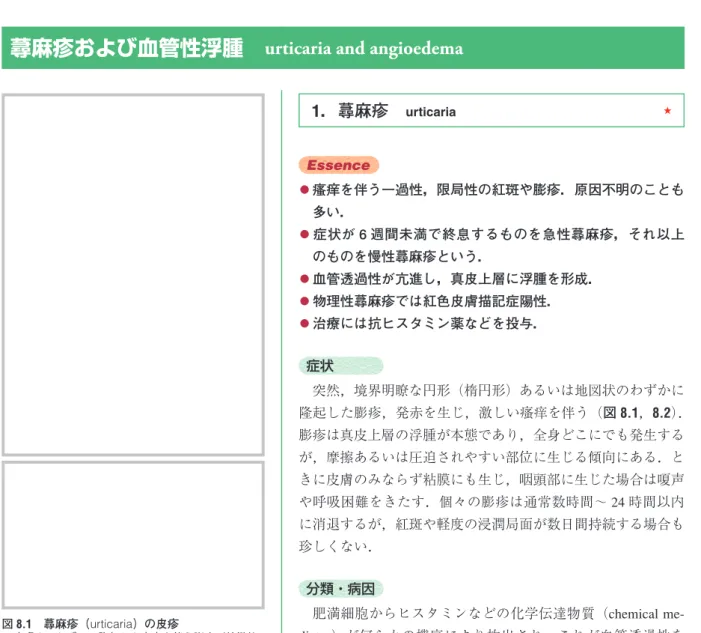The image size is (701, 633).
Task: Click the lower empty figure frame
Action: pos(133,535)
